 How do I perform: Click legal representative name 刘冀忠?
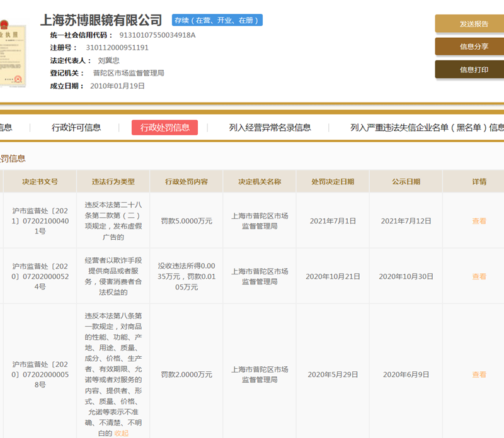108,60
